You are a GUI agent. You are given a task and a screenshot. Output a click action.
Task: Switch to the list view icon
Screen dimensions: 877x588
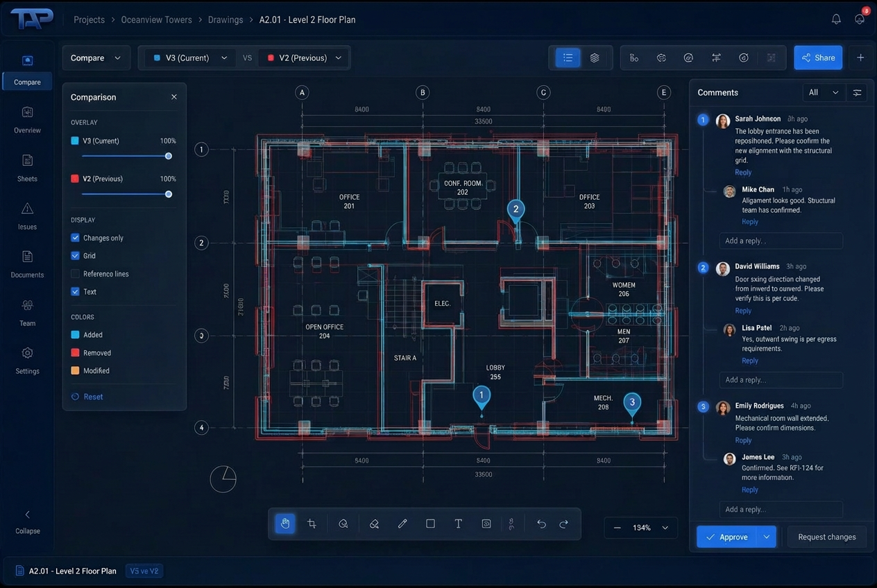point(568,58)
